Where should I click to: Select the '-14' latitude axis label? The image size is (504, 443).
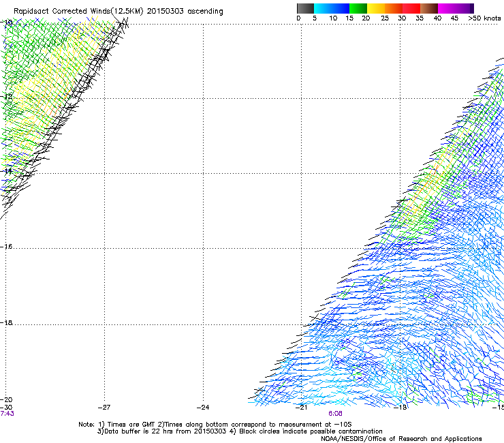7,171
